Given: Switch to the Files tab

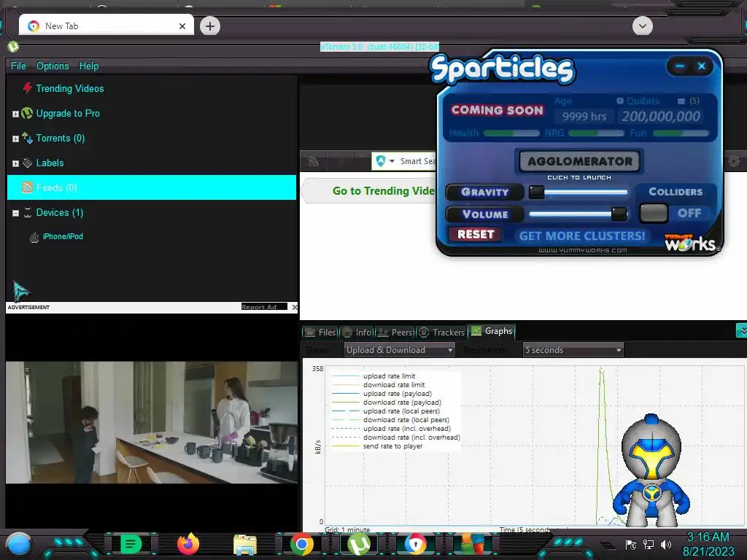Looking at the screenshot, I should pyautogui.click(x=321, y=332).
